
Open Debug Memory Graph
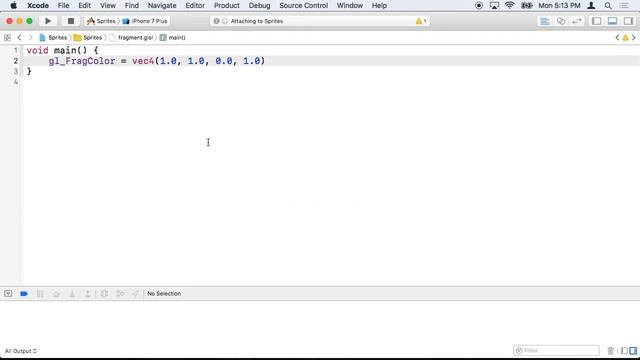[120, 293]
